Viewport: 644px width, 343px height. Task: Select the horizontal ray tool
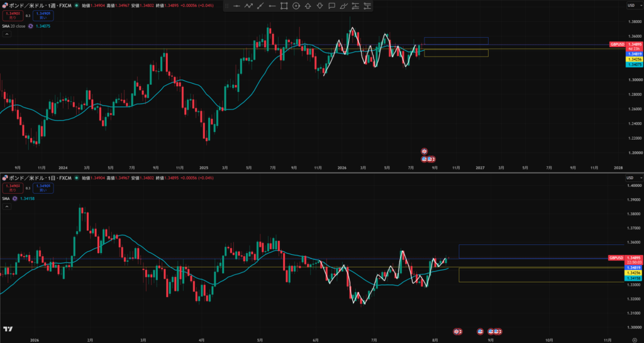click(x=272, y=6)
